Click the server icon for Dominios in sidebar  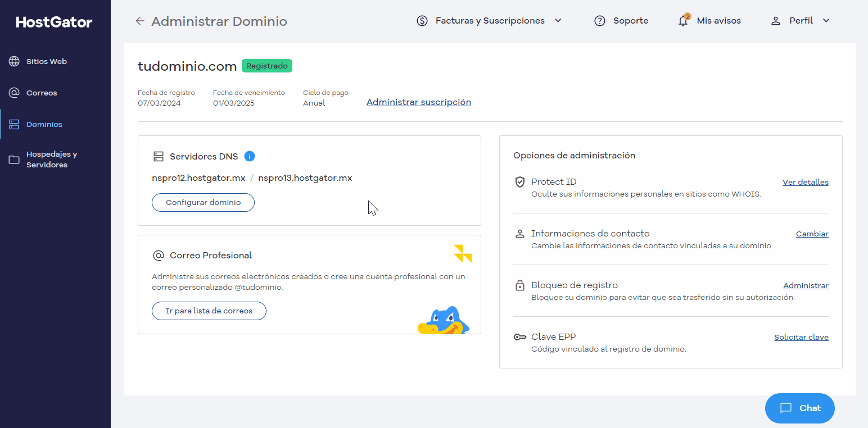[x=14, y=124]
